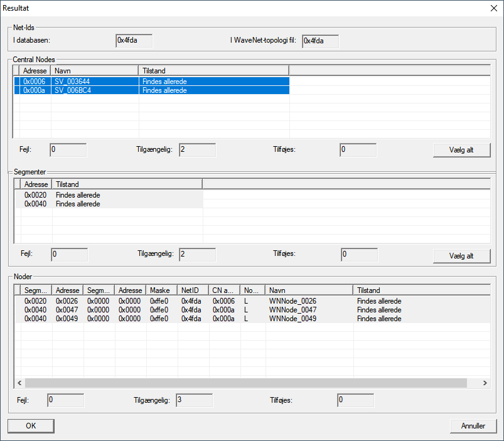Select central node SV_006BC4 row
This screenshot has height=441, width=504.
pos(94,90)
